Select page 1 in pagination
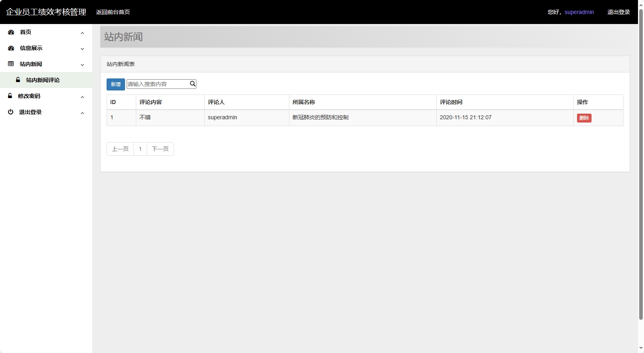The width and height of the screenshot is (644, 353). [140, 149]
